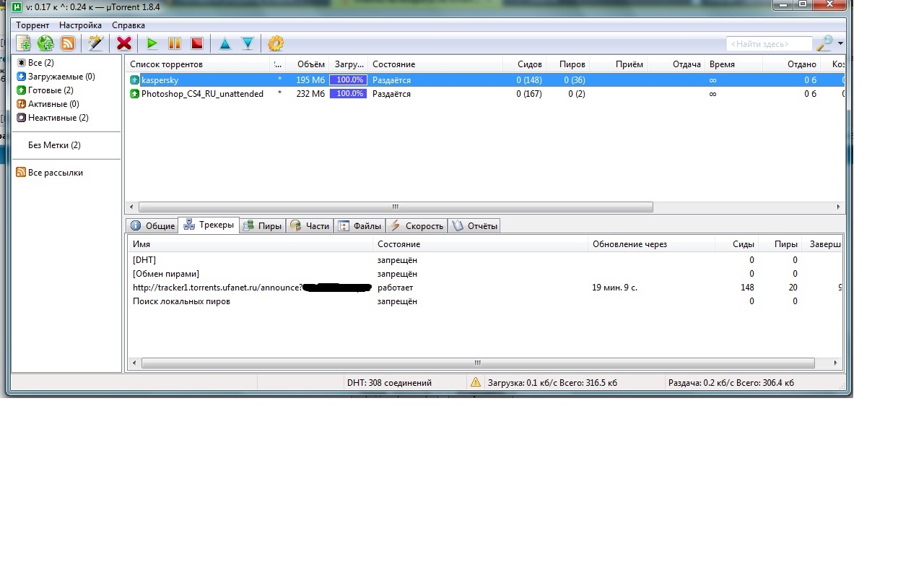
Task: Sort by Время column header
Action: pyautogui.click(x=733, y=64)
